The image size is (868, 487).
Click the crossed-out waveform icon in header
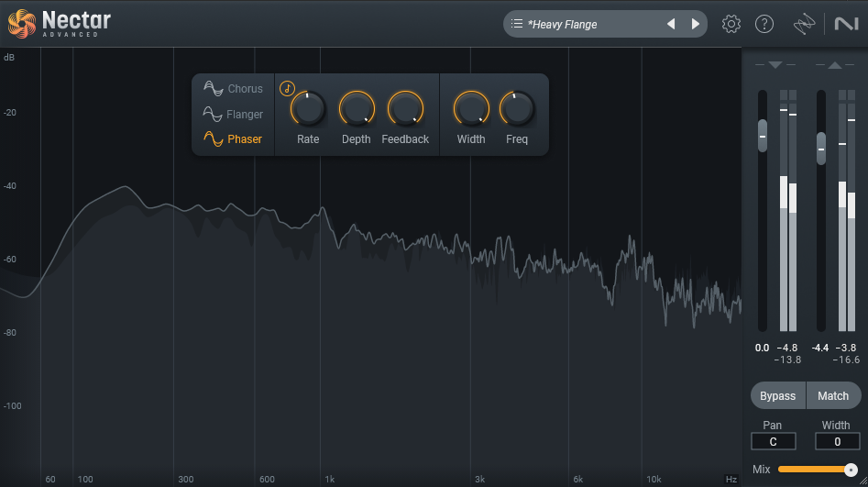point(803,25)
